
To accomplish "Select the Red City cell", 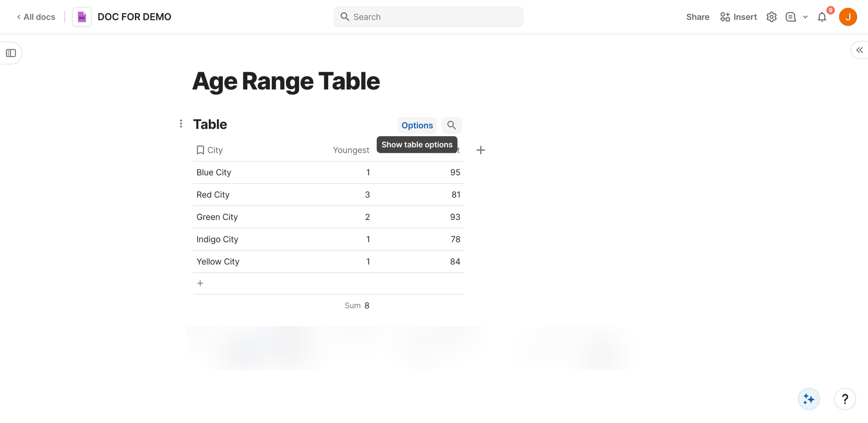I will click(x=213, y=195).
